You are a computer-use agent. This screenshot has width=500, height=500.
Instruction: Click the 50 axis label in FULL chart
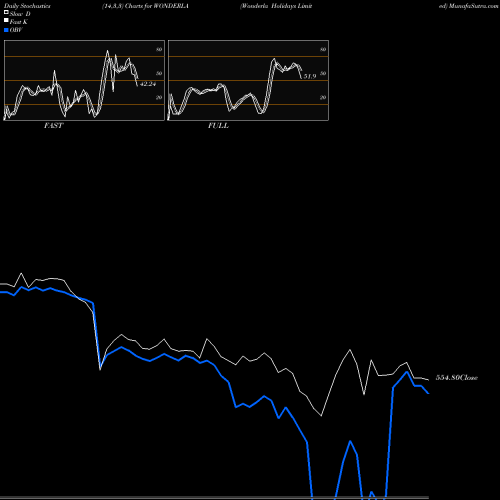323,73
